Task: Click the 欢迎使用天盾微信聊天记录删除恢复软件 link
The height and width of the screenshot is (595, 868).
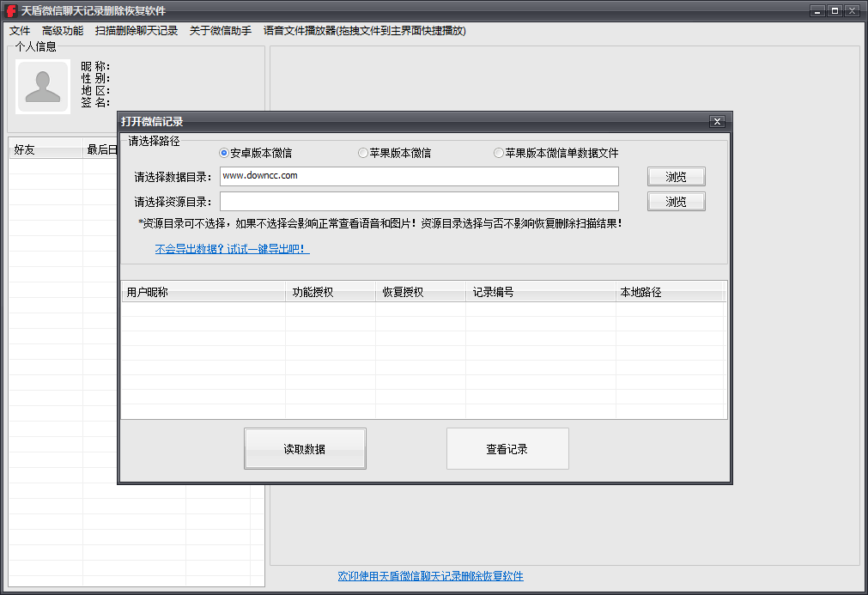Action: [430, 576]
